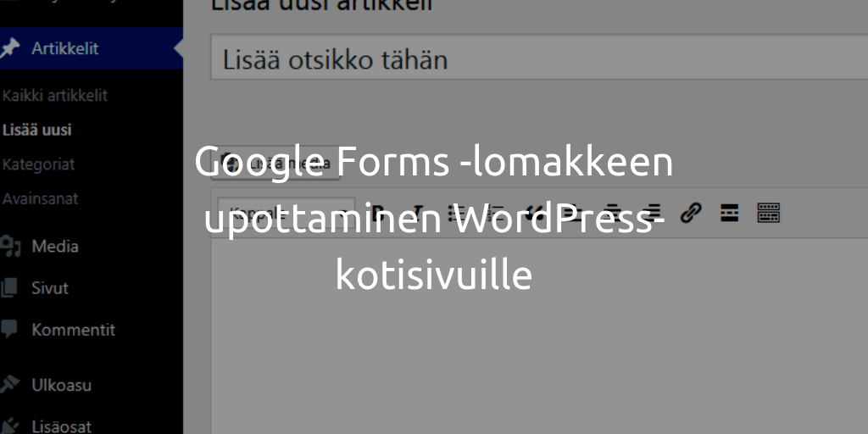Image resolution: width=868 pixels, height=434 pixels.
Task: Open Avainsanat submenu link
Action: [40, 198]
